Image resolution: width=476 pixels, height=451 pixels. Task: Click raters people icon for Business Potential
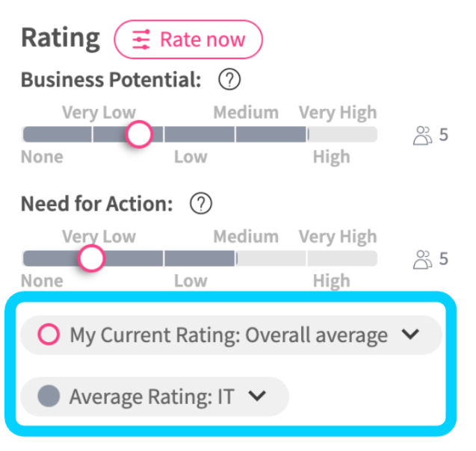pos(423,135)
